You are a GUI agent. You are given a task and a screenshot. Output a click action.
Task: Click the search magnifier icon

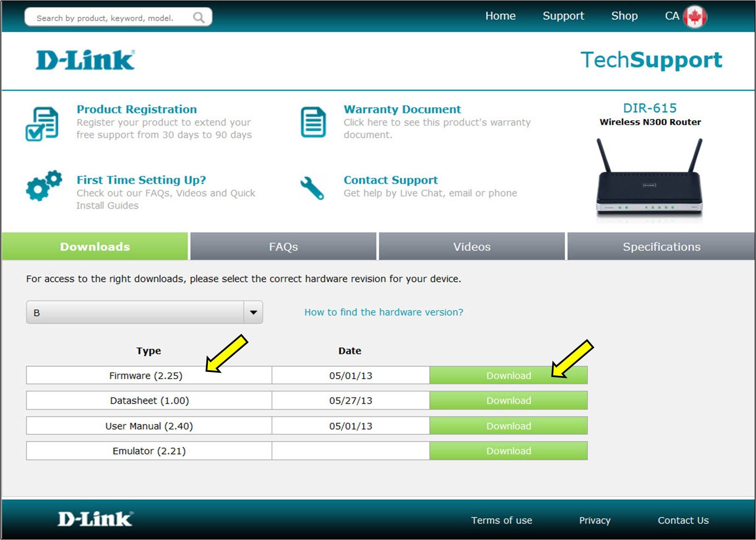click(x=199, y=18)
